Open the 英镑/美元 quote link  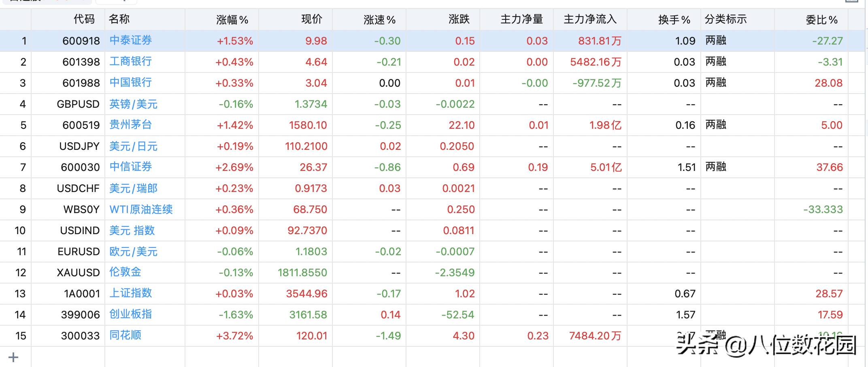(x=133, y=104)
